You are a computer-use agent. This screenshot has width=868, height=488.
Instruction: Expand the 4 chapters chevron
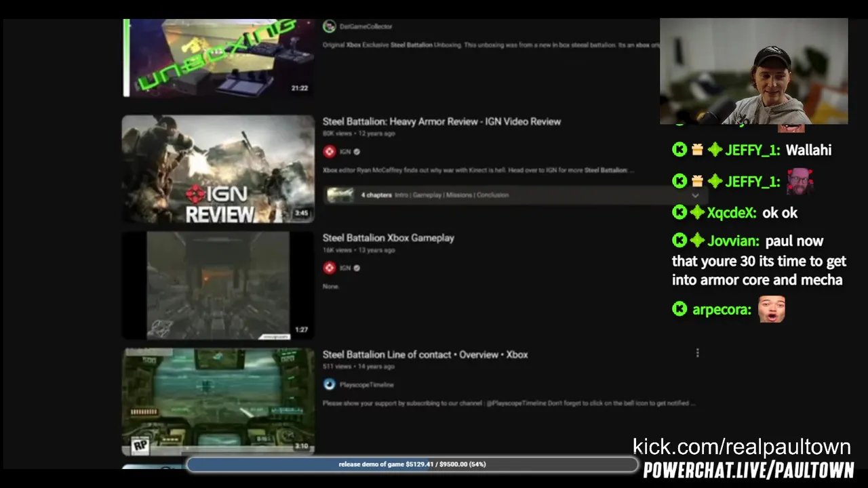pos(695,195)
